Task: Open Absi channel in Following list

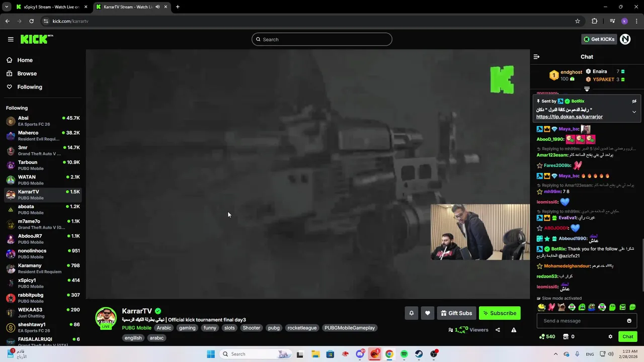Action: (x=43, y=121)
